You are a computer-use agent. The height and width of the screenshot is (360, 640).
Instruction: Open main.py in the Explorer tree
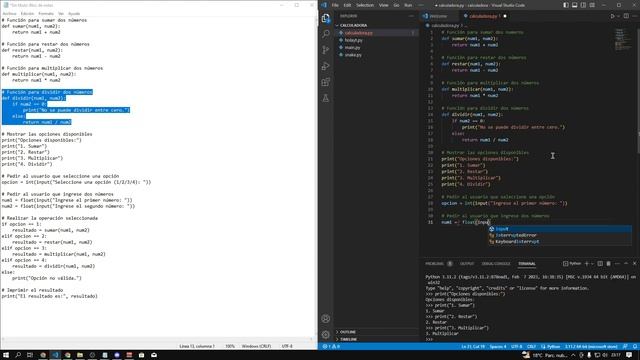point(353,47)
